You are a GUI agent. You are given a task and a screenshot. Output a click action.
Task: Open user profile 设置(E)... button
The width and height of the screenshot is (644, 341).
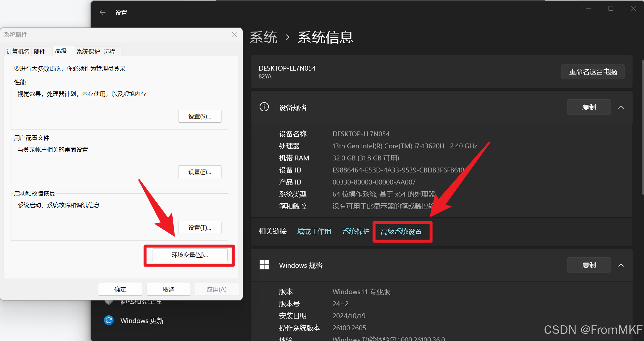(200, 172)
